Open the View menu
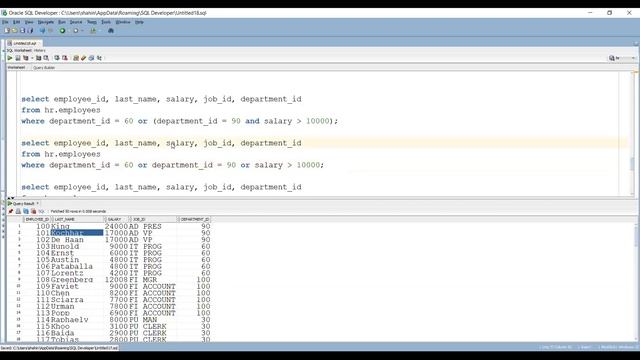Image resolution: width=640 pixels, height=360 pixels. tap(29, 22)
